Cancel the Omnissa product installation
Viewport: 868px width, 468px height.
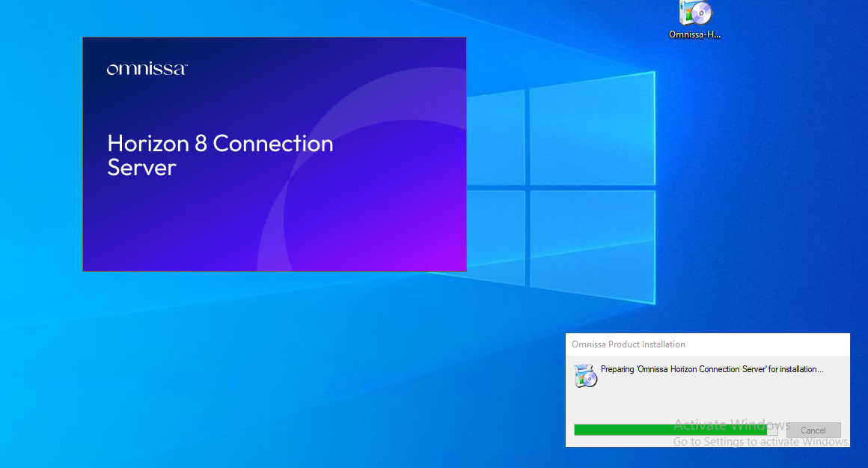(813, 431)
